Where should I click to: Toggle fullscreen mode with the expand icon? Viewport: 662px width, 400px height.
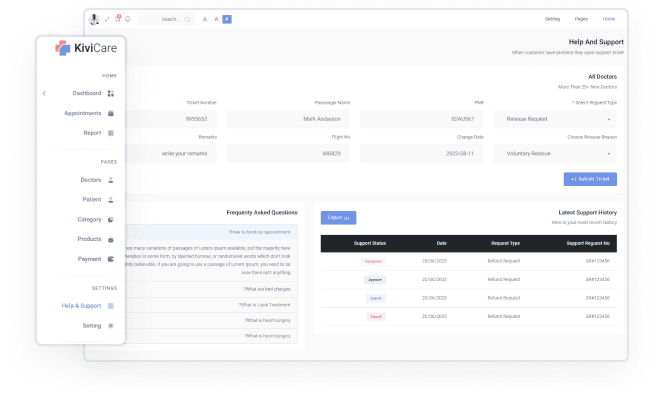[x=107, y=19]
